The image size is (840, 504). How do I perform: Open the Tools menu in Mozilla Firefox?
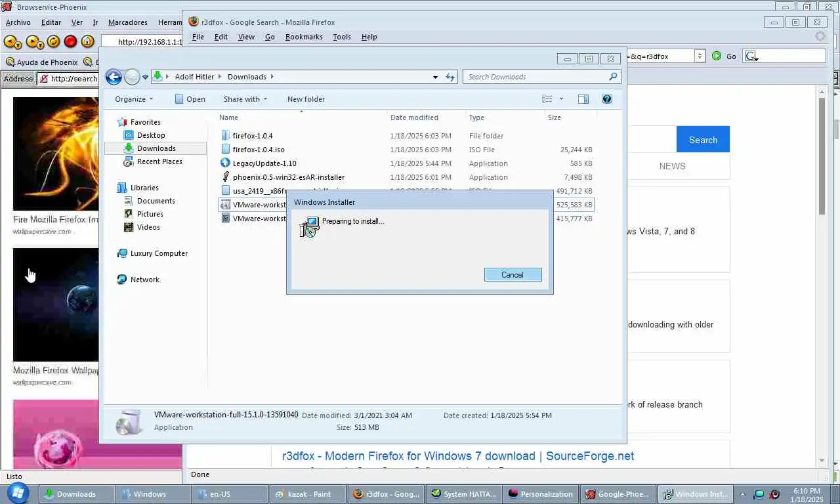tap(342, 37)
